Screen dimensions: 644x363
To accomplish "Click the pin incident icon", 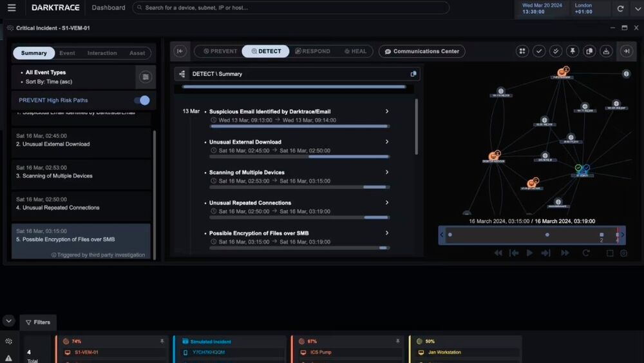I will click(x=573, y=52).
